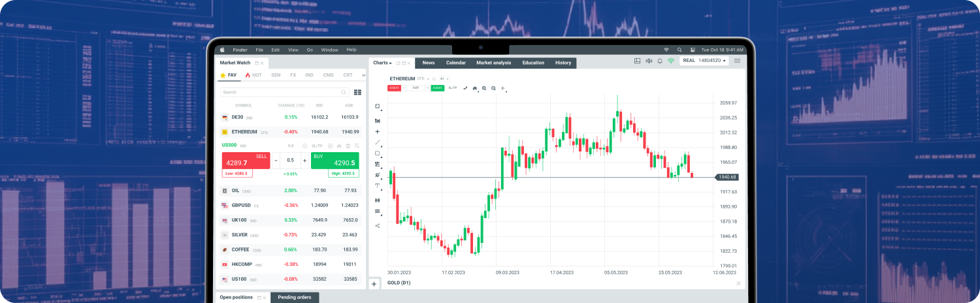Open the Finder menu in menu bar
This screenshot has height=303, width=980.
tap(240, 50)
